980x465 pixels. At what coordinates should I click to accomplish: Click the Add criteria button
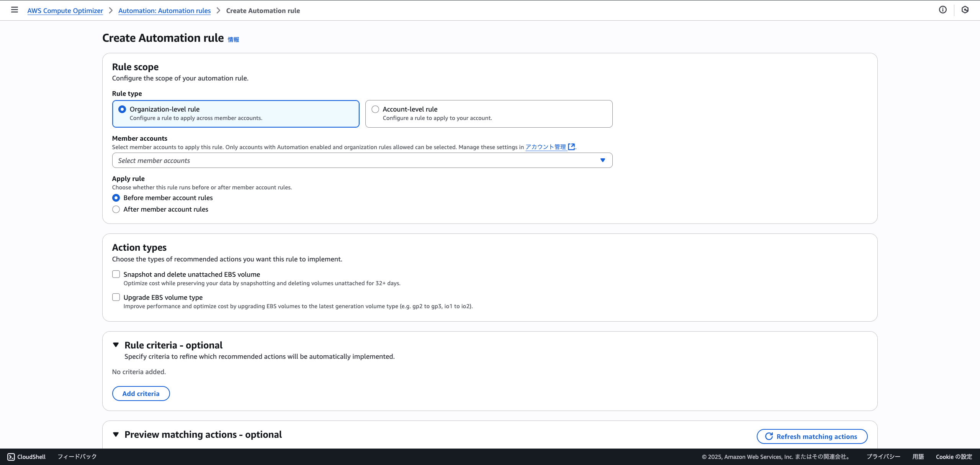(x=141, y=393)
